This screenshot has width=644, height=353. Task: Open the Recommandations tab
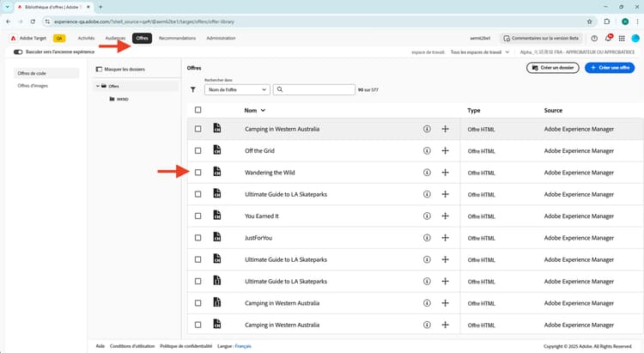tap(177, 39)
